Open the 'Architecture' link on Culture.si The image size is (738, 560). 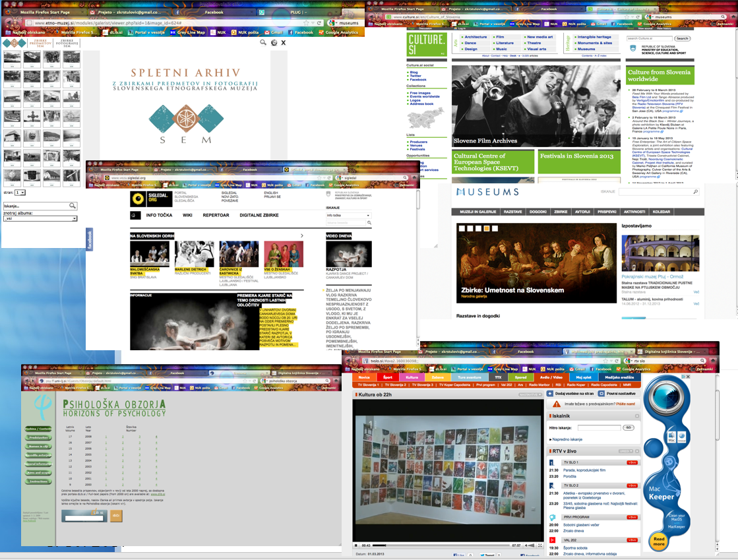point(476,37)
